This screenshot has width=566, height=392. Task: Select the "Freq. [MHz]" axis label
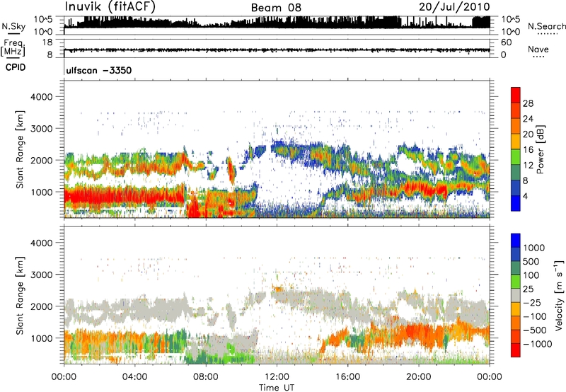13,47
